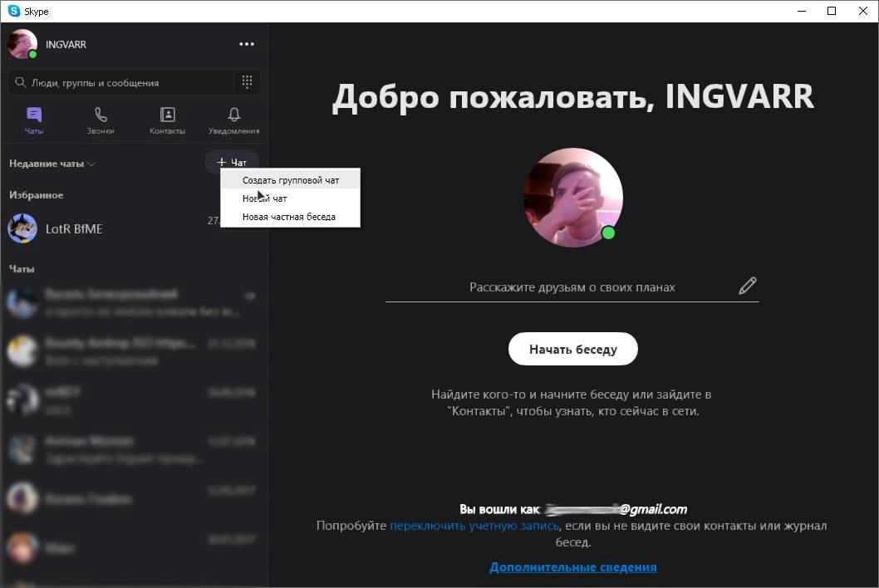This screenshot has width=879, height=588.
Task: Open the three-dots more menu beside INGVARR
Action: pos(247,44)
